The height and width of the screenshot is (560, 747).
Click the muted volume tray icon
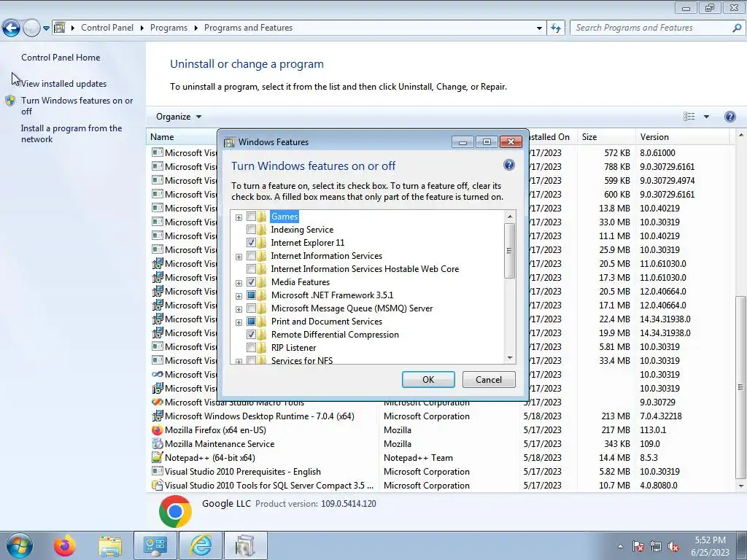click(673, 546)
